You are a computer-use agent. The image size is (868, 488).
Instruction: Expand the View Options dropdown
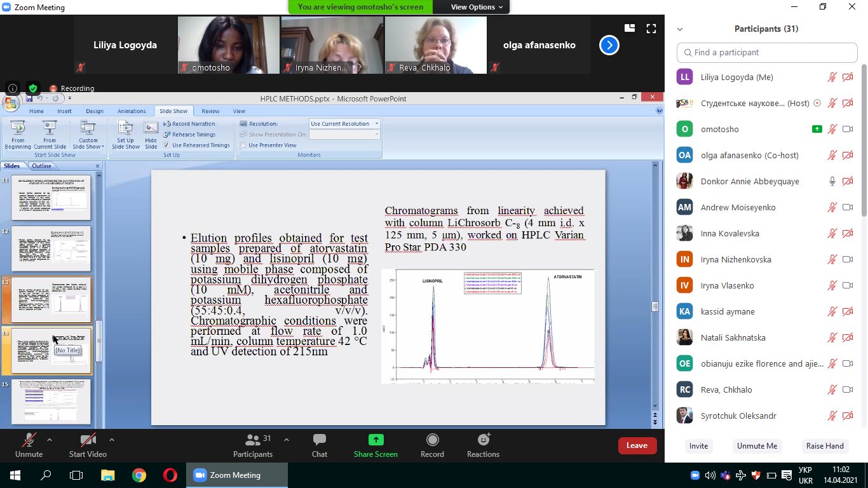click(x=477, y=7)
